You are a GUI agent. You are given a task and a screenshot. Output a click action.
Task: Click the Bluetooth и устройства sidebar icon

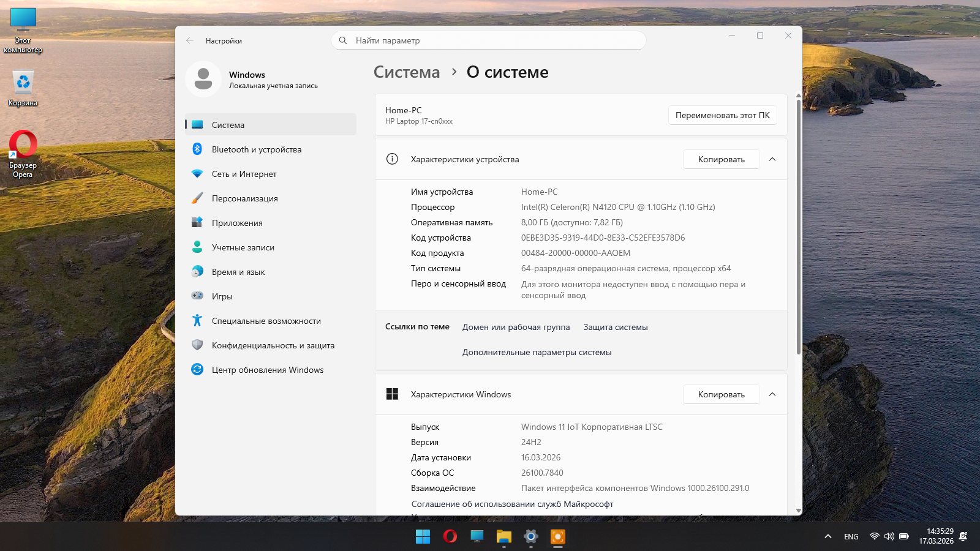point(197,149)
